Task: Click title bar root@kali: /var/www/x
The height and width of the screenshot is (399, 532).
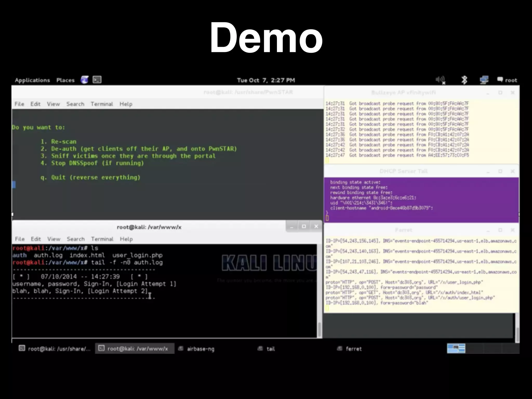Action: [x=149, y=227]
